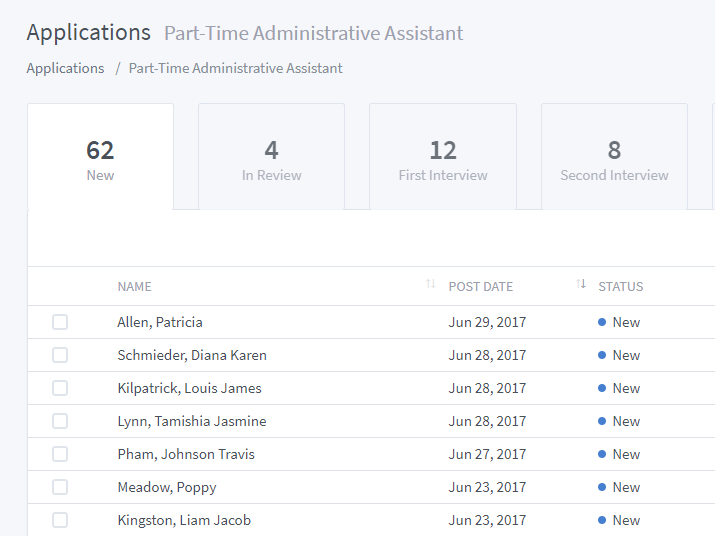The image size is (715, 536).
Task: Tick the checkbox for Allen, Patricia
Action: coord(60,322)
